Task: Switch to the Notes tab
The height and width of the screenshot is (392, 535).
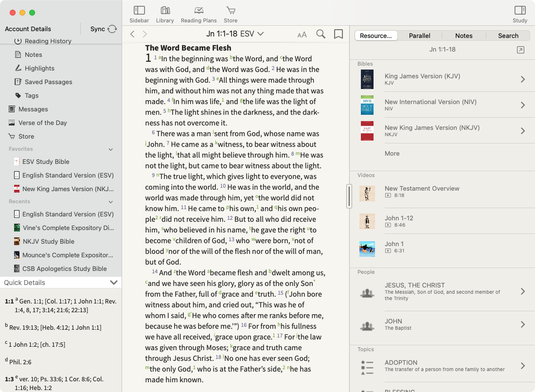Action: [464, 36]
